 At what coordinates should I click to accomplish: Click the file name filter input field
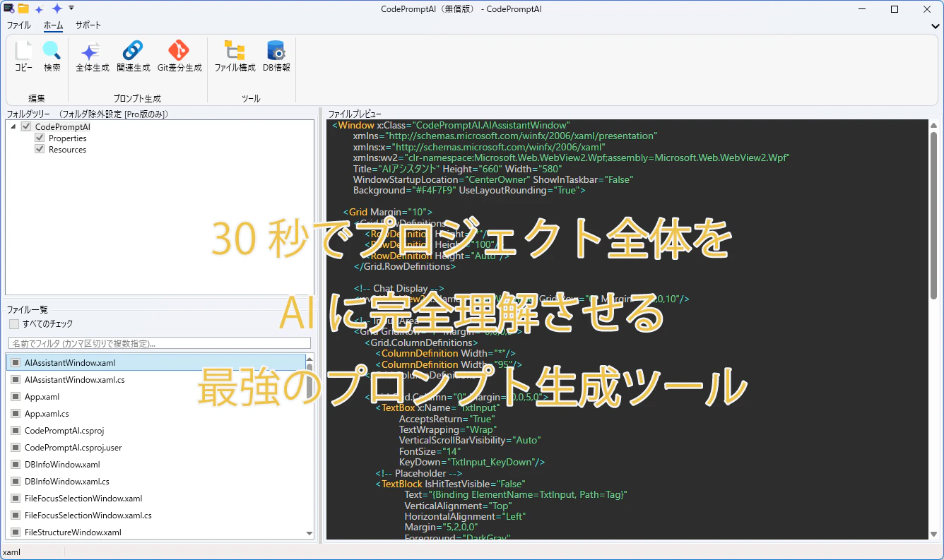click(x=160, y=343)
